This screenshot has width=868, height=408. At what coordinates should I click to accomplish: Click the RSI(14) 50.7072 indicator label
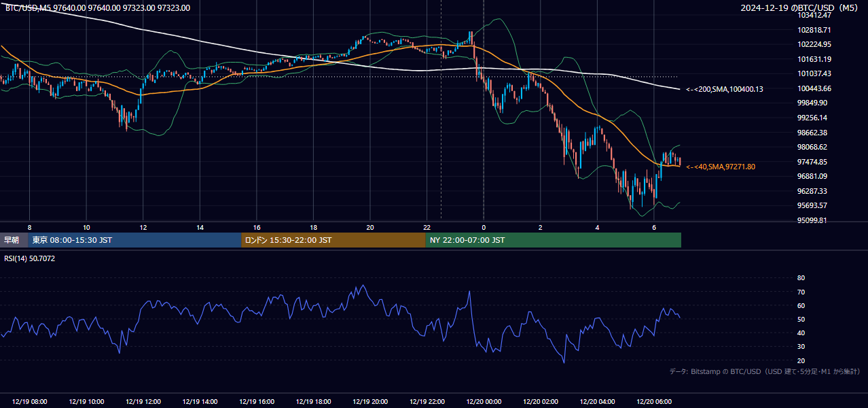pos(30,258)
